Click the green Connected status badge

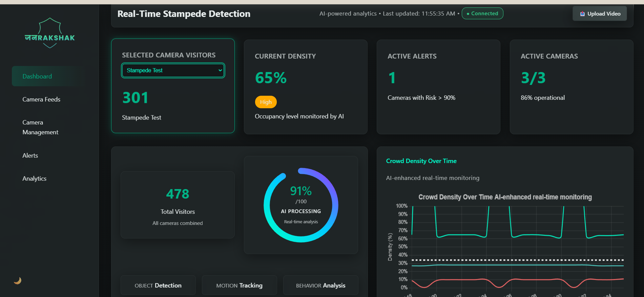point(482,14)
